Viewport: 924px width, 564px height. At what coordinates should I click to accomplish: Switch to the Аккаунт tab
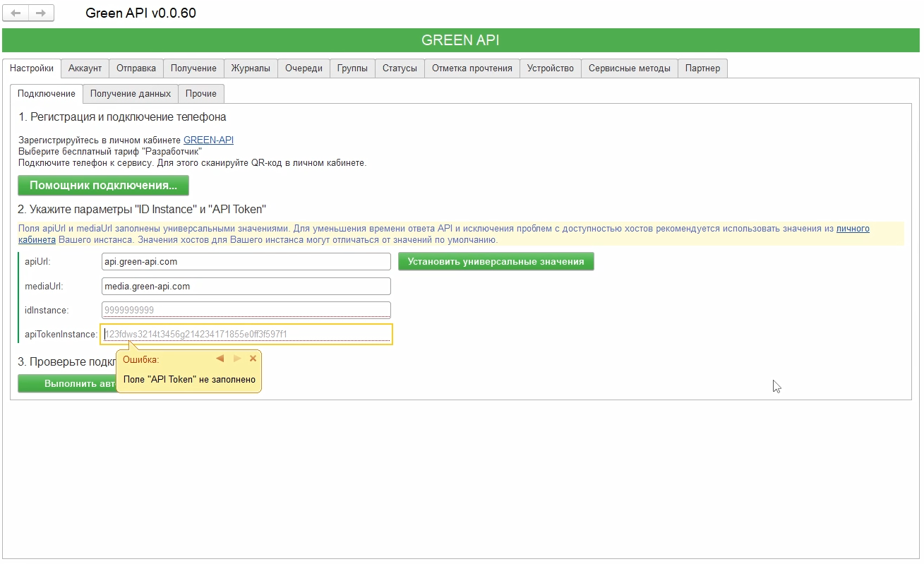(x=85, y=68)
